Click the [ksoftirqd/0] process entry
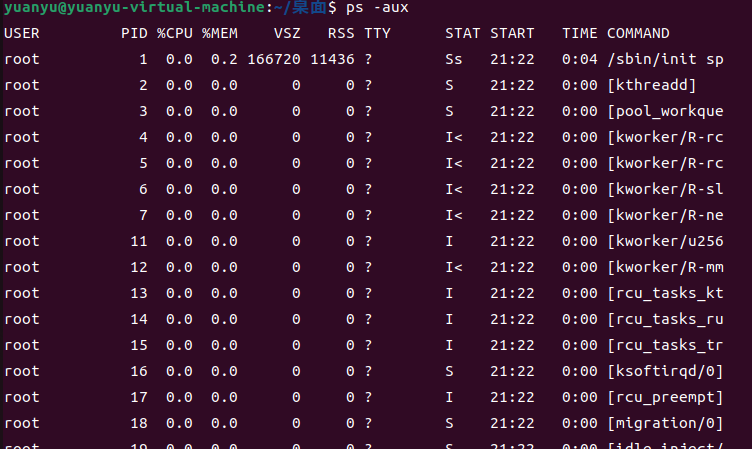Image resolution: width=752 pixels, height=449 pixels. coord(665,372)
